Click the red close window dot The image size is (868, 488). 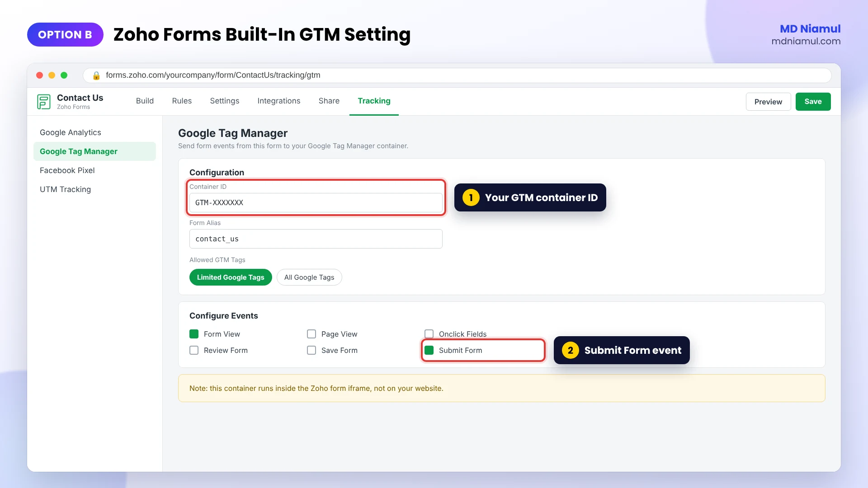click(40, 75)
